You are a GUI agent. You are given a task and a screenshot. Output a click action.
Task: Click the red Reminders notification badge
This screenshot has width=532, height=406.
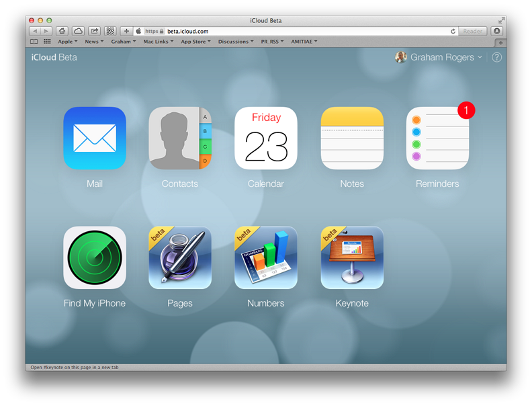[466, 110]
